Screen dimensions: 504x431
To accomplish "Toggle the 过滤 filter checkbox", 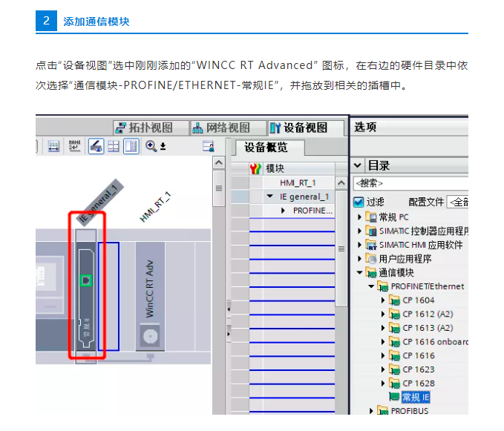I will coord(359,202).
